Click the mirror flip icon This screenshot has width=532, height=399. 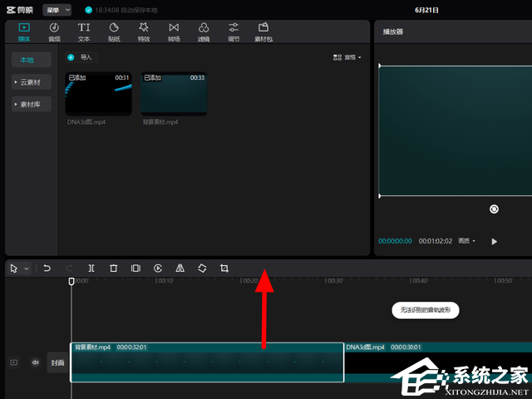(180, 268)
